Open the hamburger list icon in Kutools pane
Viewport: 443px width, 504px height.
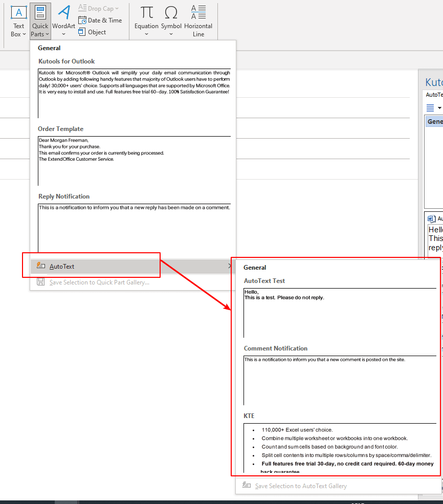tap(431, 107)
